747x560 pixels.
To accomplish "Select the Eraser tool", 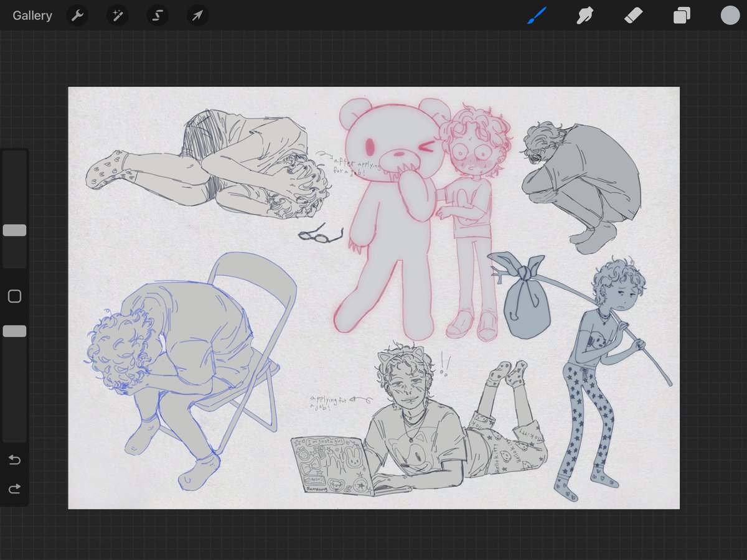I will [633, 16].
